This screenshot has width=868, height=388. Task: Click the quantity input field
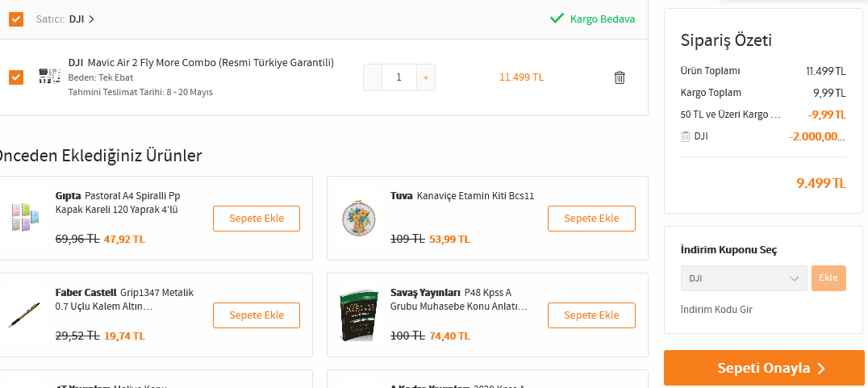pyautogui.click(x=399, y=77)
